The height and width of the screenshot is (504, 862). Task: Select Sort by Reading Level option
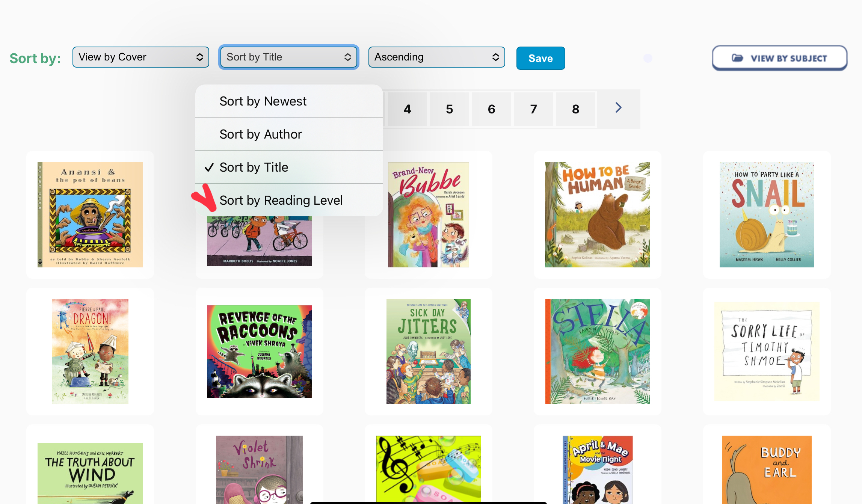289,200
